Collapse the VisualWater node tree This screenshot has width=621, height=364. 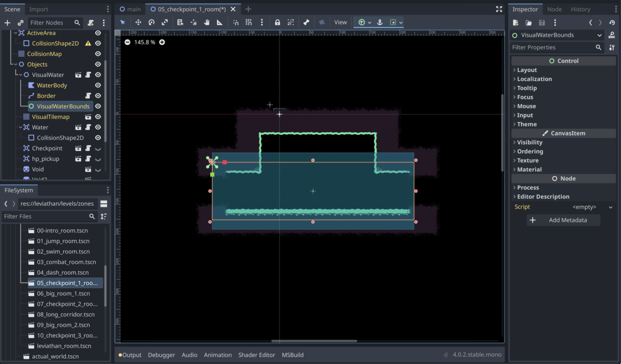tap(21, 75)
